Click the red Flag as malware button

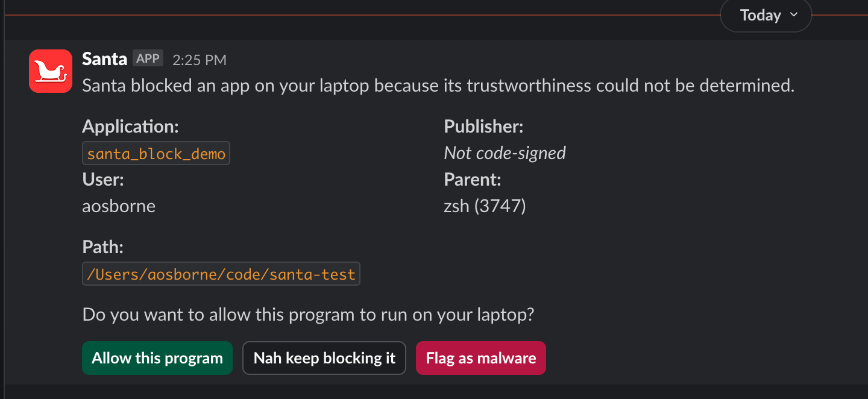pos(480,358)
